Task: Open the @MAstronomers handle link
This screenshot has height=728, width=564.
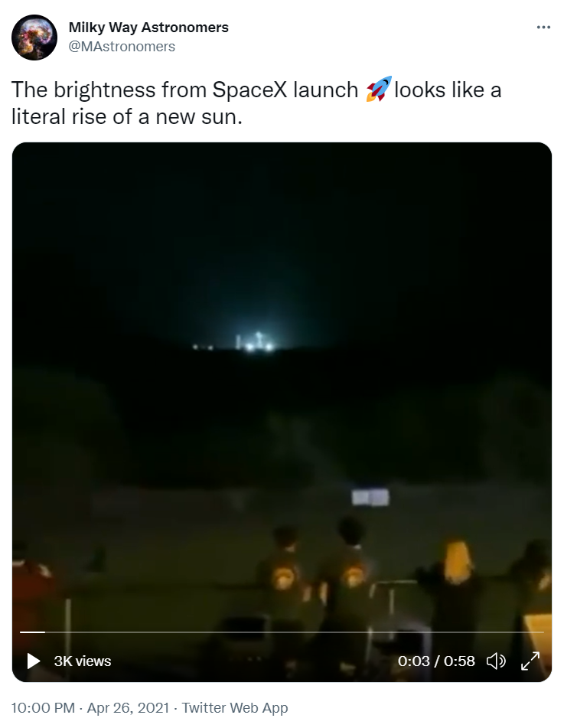Action: (x=122, y=47)
